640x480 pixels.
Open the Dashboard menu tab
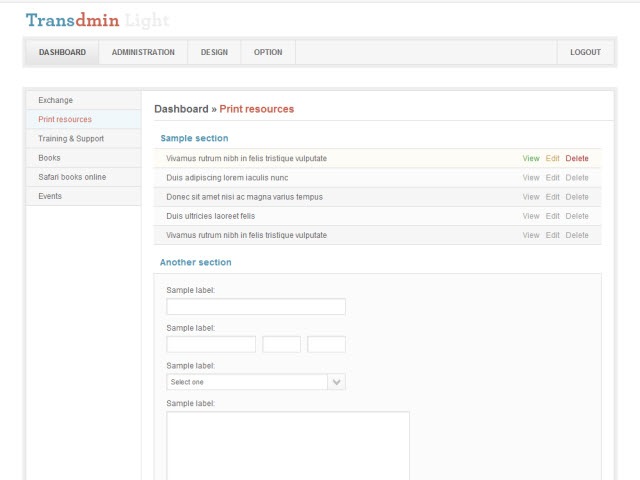62,53
